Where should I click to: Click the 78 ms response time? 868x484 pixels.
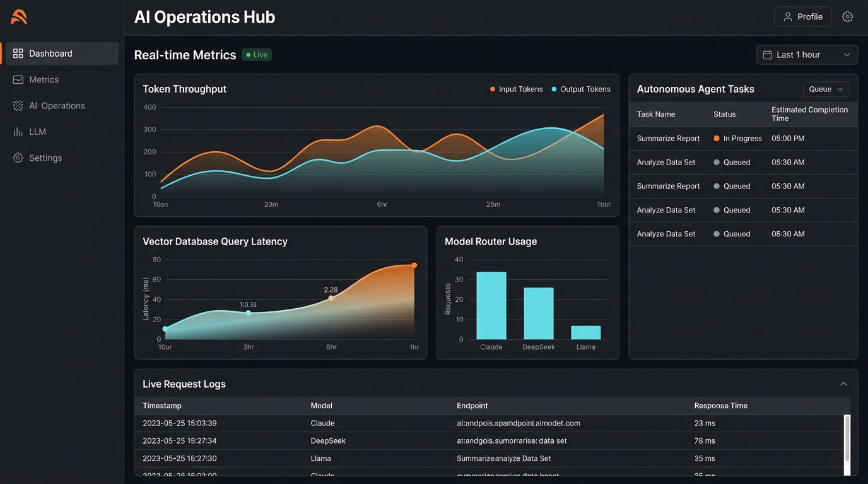pyautogui.click(x=705, y=441)
